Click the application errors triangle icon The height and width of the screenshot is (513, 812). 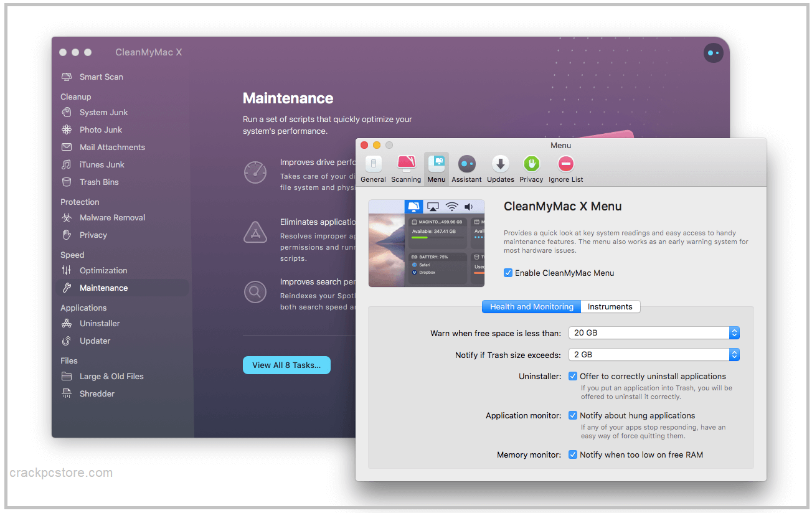pos(255,232)
